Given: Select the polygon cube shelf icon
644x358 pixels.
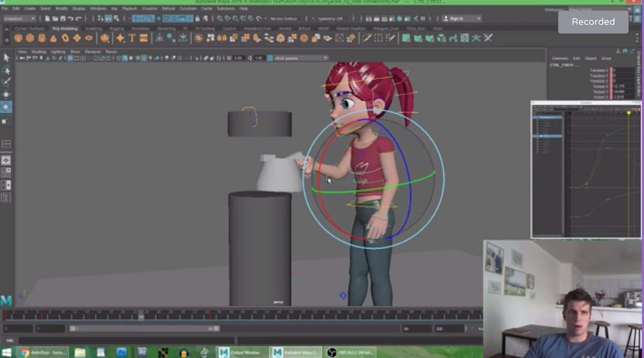Looking at the screenshot, I should point(30,38).
